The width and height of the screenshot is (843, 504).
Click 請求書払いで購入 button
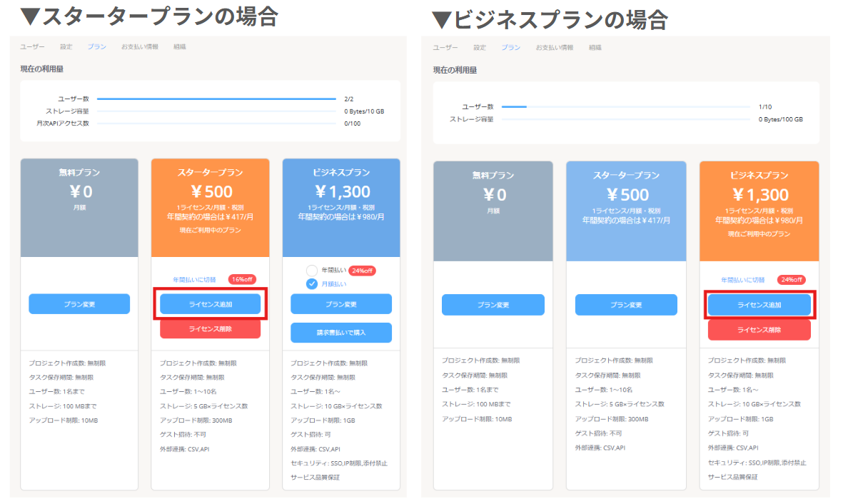tap(341, 333)
